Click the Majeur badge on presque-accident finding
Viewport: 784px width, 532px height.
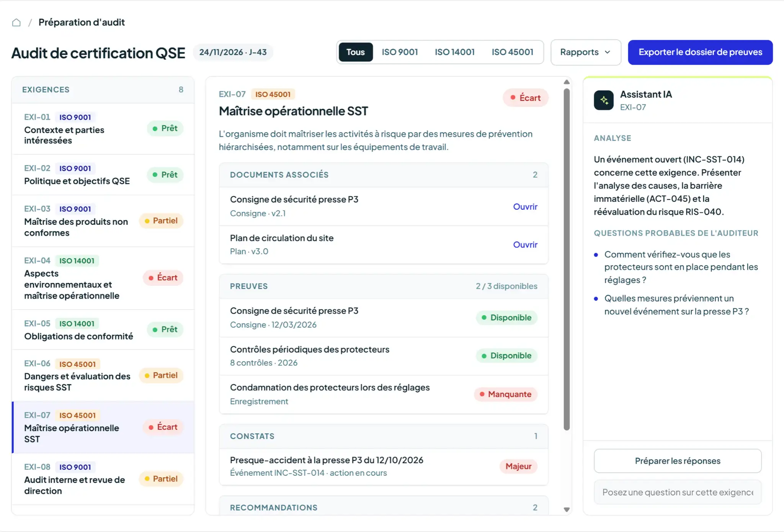click(518, 466)
